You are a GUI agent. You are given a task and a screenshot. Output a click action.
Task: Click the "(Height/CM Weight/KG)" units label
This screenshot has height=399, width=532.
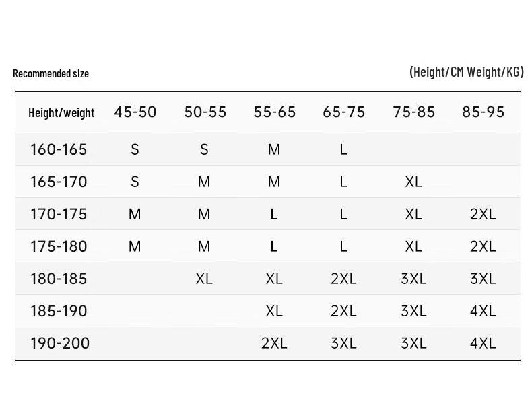466,72
